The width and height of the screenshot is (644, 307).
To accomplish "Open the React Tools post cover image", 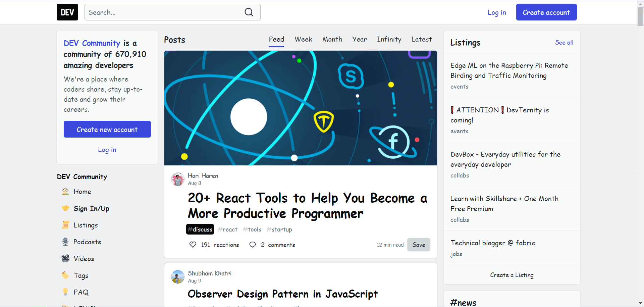I will 301,108.
